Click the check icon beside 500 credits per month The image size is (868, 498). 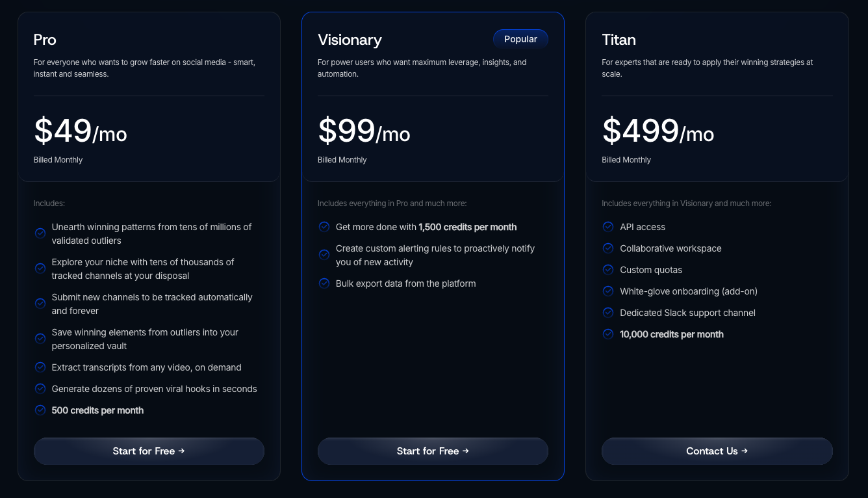point(40,410)
